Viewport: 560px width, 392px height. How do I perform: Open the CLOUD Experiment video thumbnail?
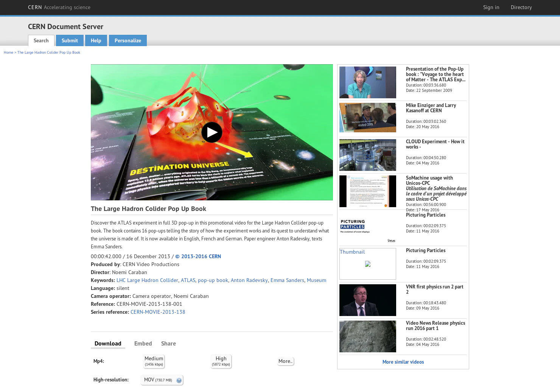367,155
